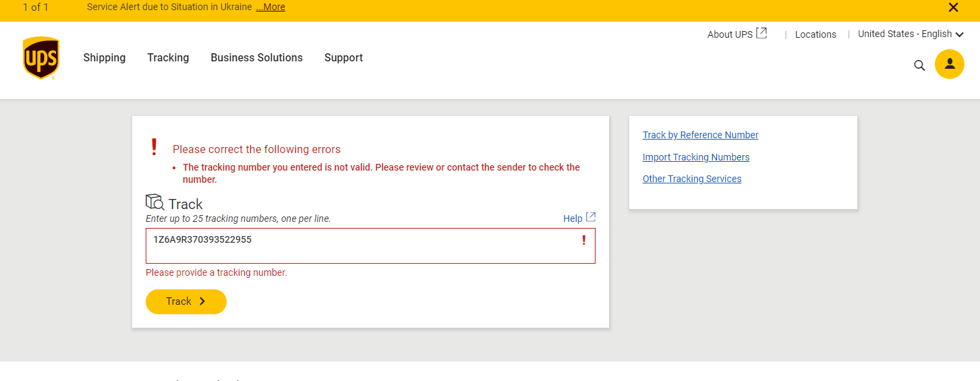
Task: Click the UPS shield logo
Action: tap(40, 58)
